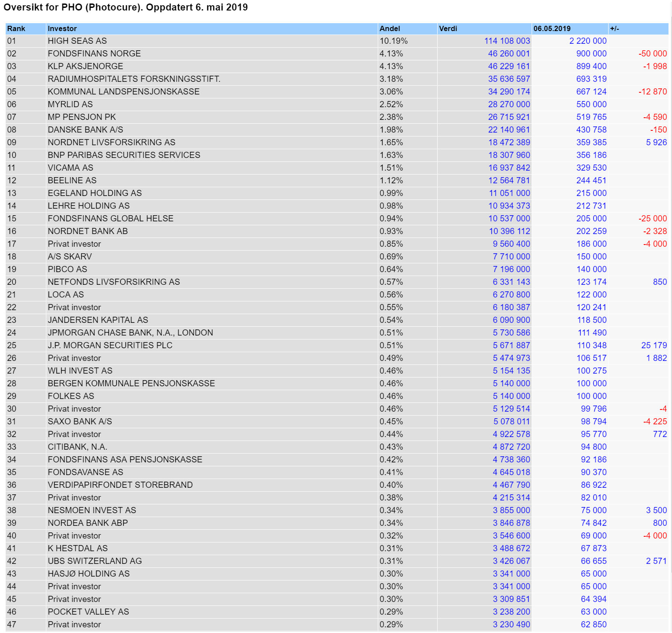Open KLP AKSJENORGE value 46 229 161
672x633 pixels.
pyautogui.click(x=509, y=66)
